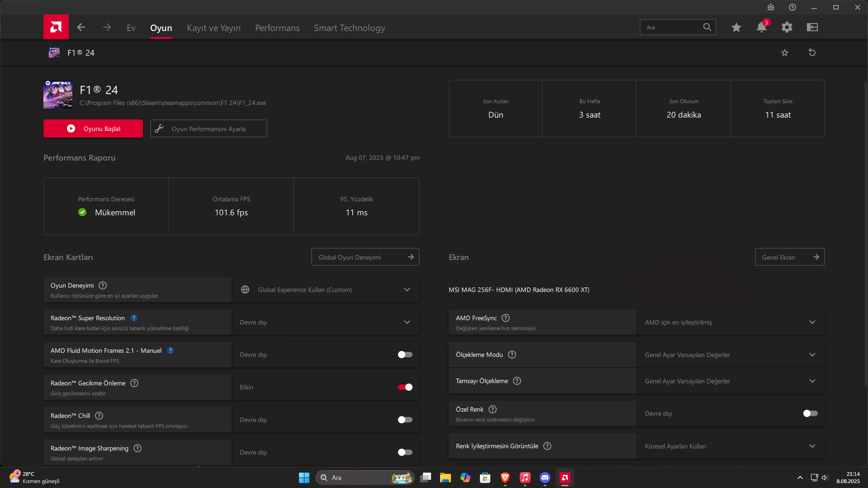This screenshot has width=868, height=488.
Task: Show help for AMD FreeSync
Action: click(x=506, y=318)
